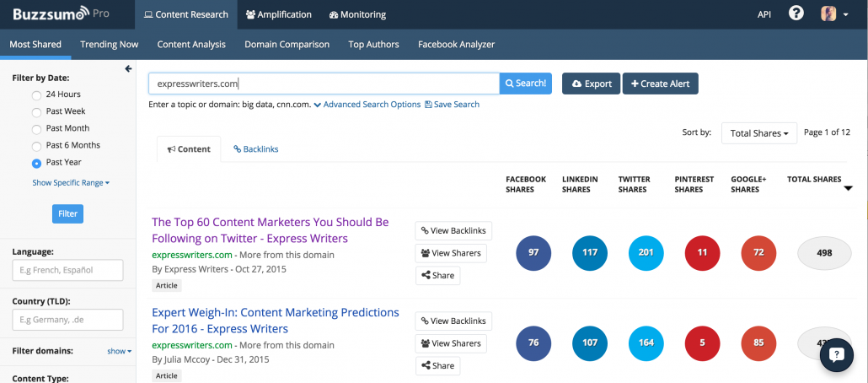Click the Google+ shares 85 circle
Viewport: 868px width, 383px height.
pyautogui.click(x=759, y=343)
